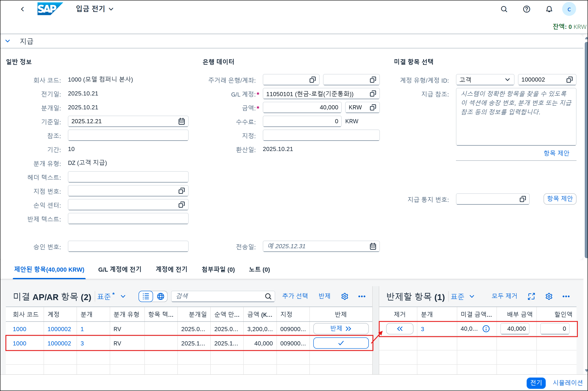This screenshot has width=588, height=391.
Task: Click the back arrow in the header
Action: click(x=22, y=9)
